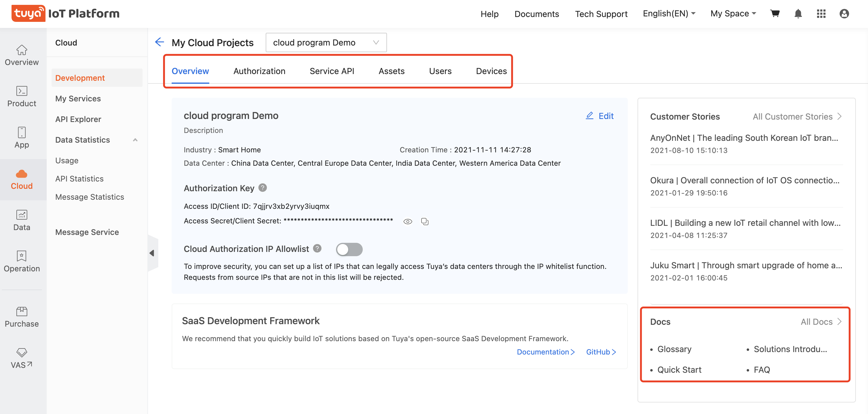Switch to the Assets tab
The width and height of the screenshot is (868, 414).
coord(391,71)
